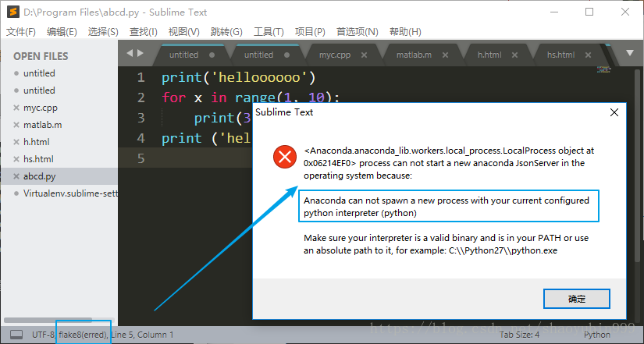The height and width of the screenshot is (344, 644).
Task: Click the red error icon in dialog
Action: [285, 157]
